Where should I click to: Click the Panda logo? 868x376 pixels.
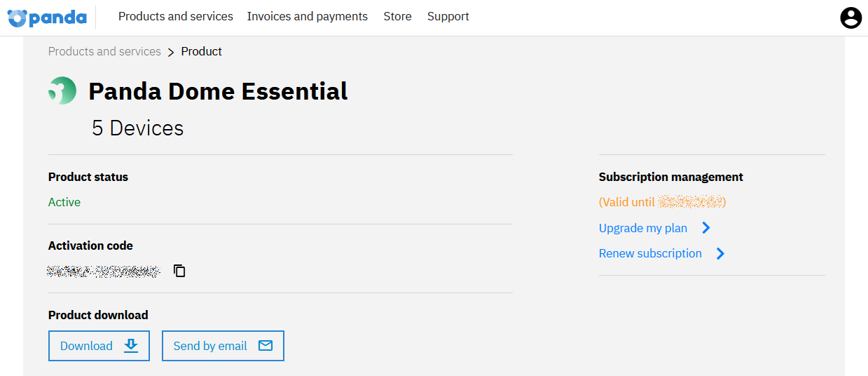[47, 18]
